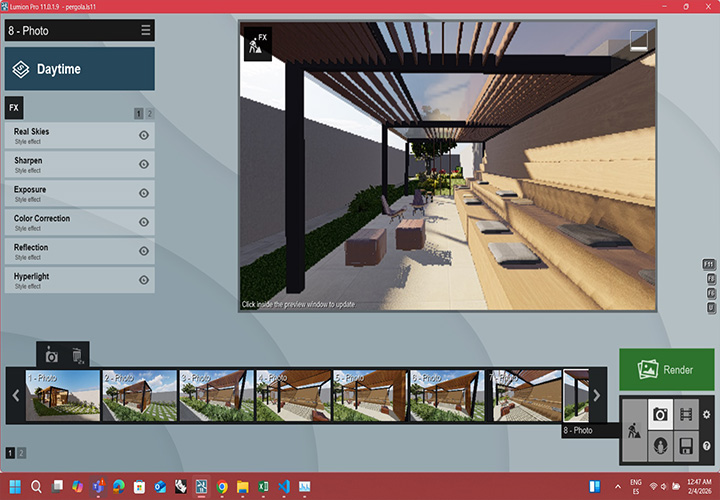Select the Reflection effect
Image resolution: width=720 pixels, height=500 pixels.
(x=79, y=251)
